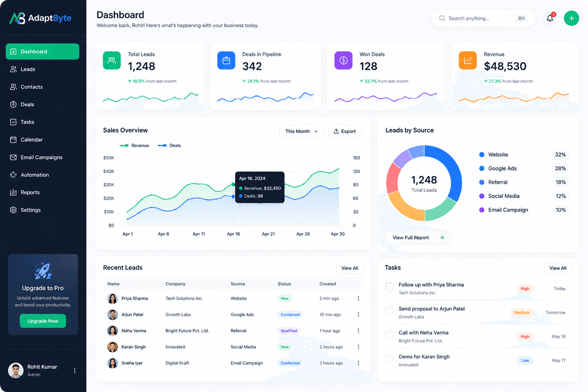Click View Full Report link

pyautogui.click(x=418, y=238)
